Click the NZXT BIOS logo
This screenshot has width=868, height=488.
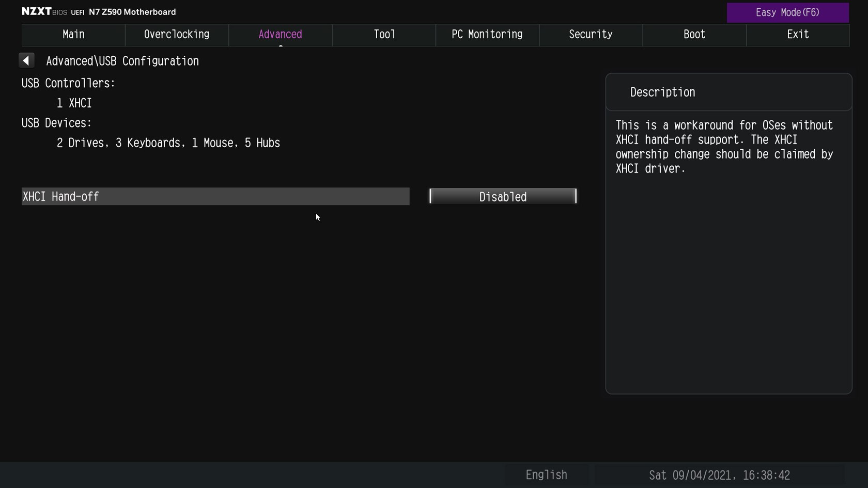[44, 11]
